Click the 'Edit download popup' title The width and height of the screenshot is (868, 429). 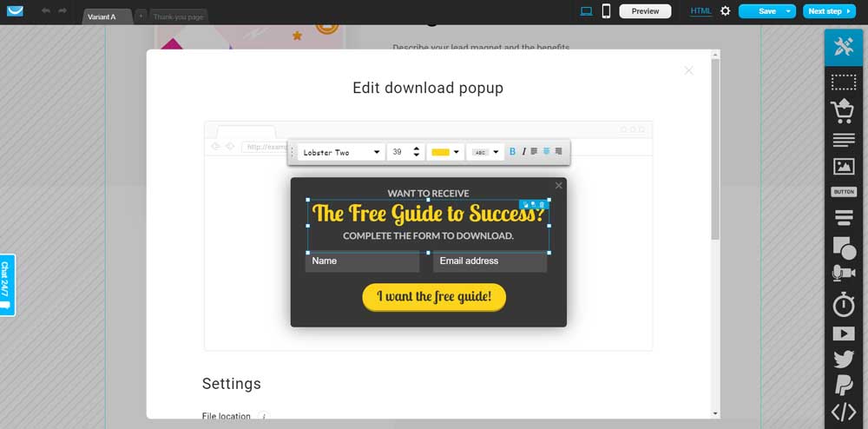(x=429, y=88)
